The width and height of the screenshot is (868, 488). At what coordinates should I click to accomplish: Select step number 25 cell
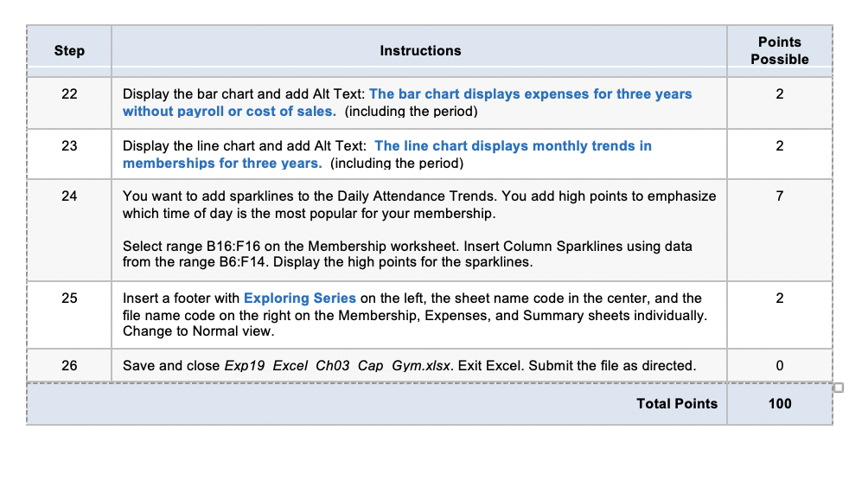pyautogui.click(x=69, y=315)
